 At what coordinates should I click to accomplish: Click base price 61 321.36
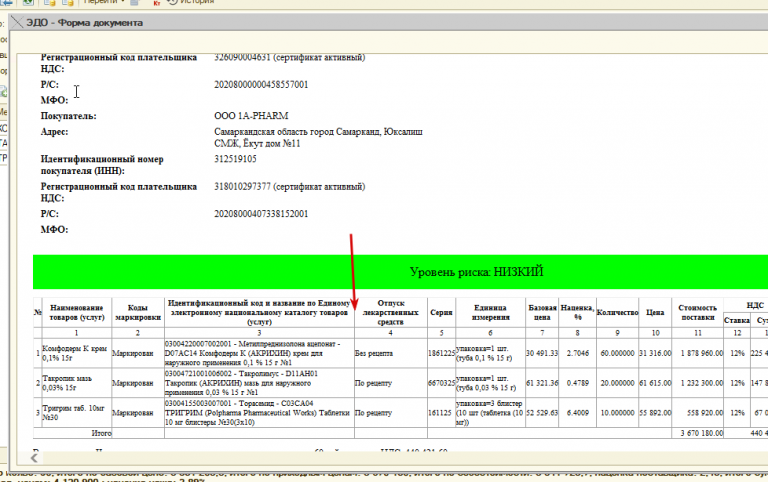coord(542,383)
